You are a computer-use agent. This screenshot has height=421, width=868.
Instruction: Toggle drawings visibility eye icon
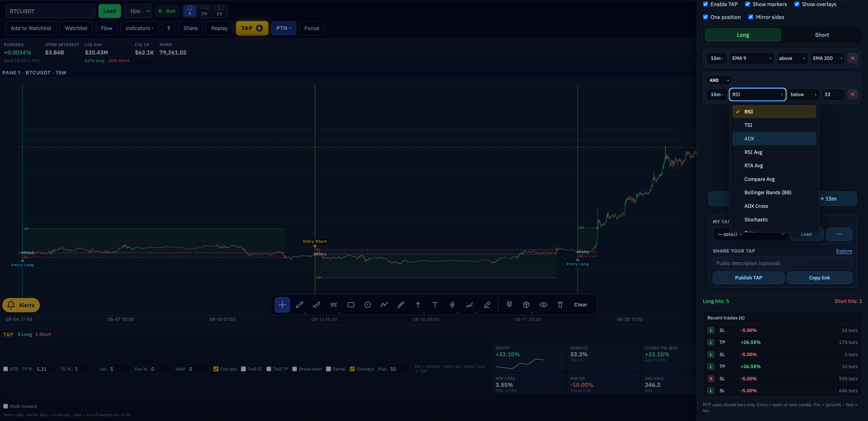[543, 305]
